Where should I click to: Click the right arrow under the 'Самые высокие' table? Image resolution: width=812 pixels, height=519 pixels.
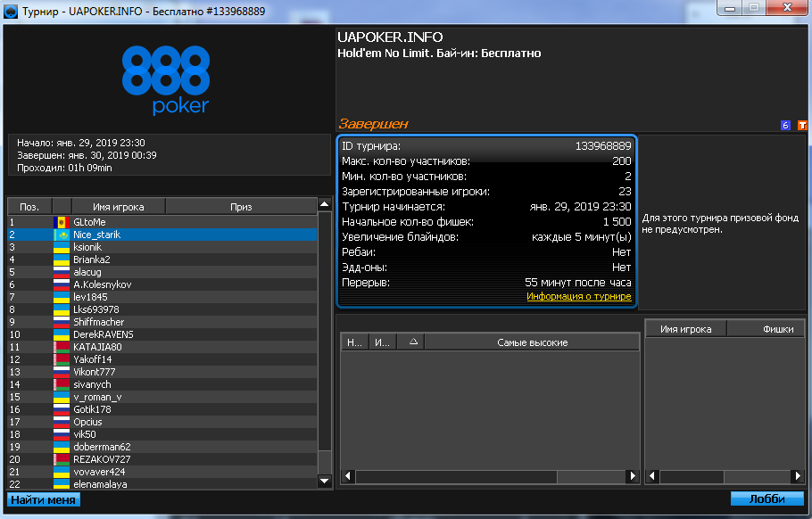click(633, 476)
